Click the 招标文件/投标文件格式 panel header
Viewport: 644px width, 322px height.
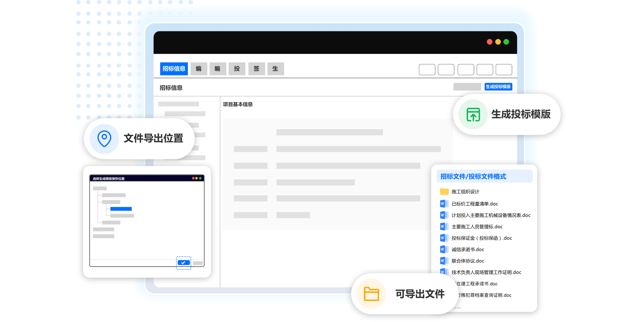pyautogui.click(x=484, y=176)
